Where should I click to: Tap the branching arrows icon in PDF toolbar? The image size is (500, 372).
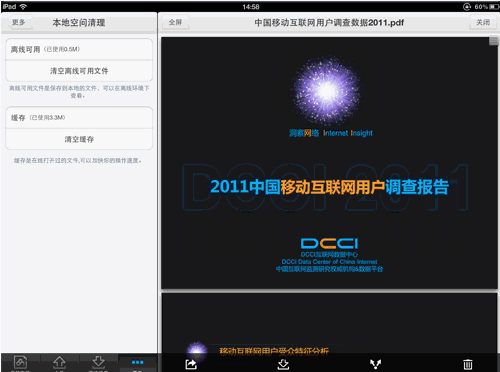[x=376, y=364]
